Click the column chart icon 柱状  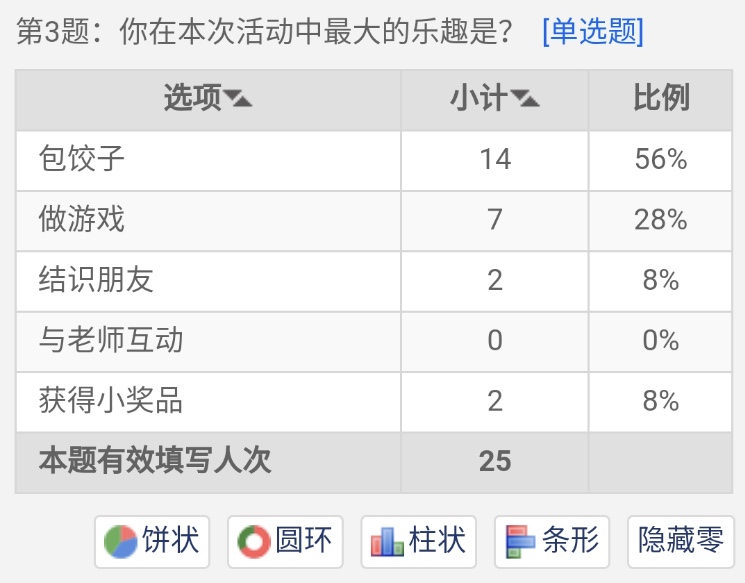coord(419,541)
